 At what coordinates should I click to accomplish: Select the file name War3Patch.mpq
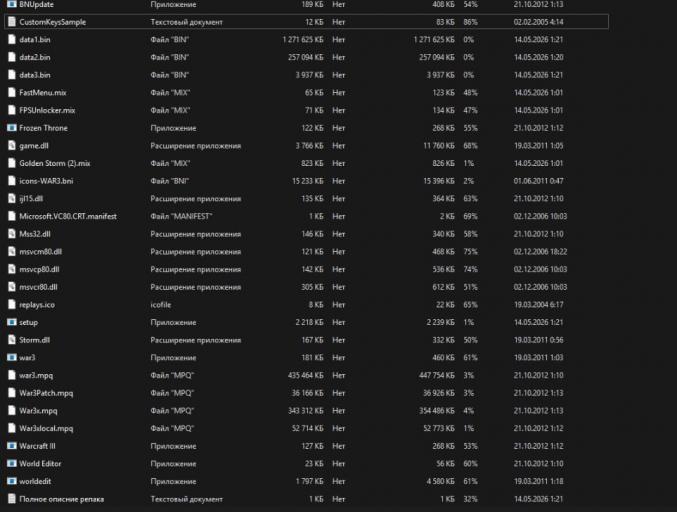tap(46, 393)
